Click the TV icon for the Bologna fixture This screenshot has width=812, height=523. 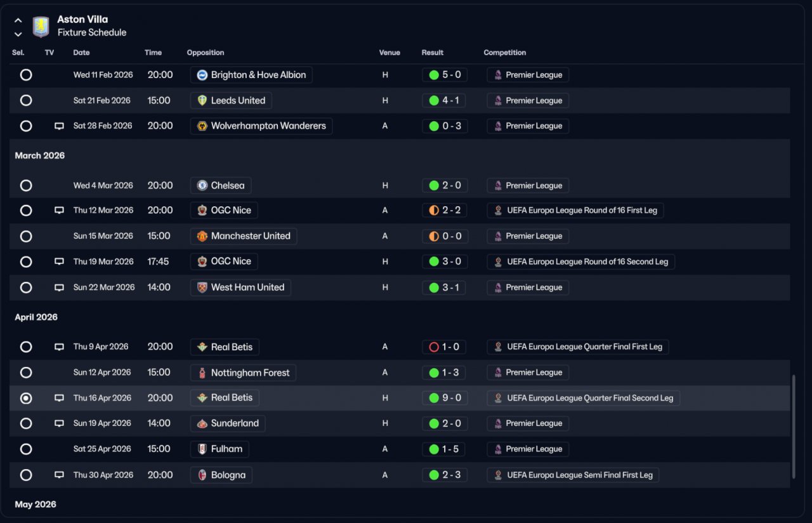coord(59,475)
